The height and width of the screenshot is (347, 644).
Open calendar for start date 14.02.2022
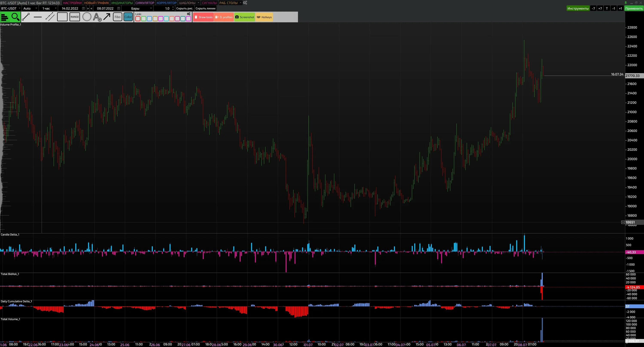point(84,9)
